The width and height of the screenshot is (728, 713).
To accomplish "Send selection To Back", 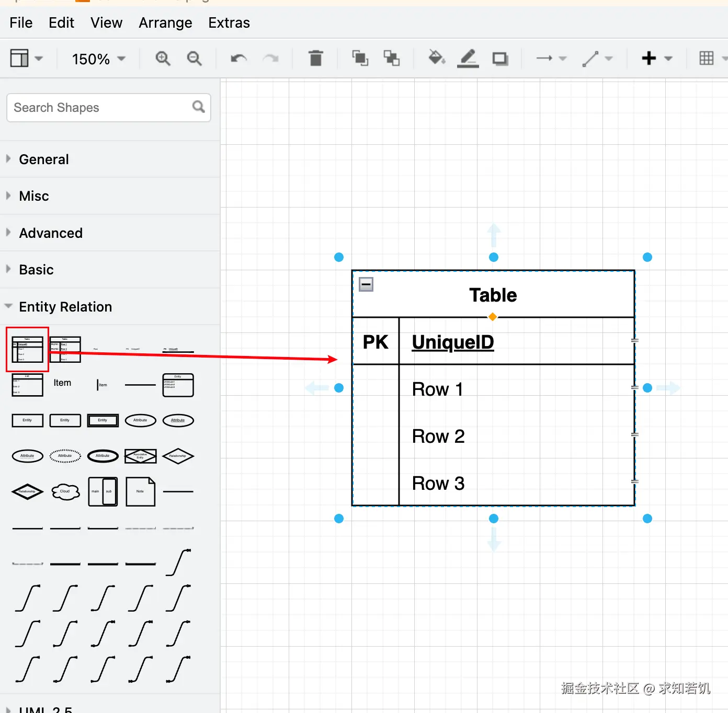I will pos(391,58).
